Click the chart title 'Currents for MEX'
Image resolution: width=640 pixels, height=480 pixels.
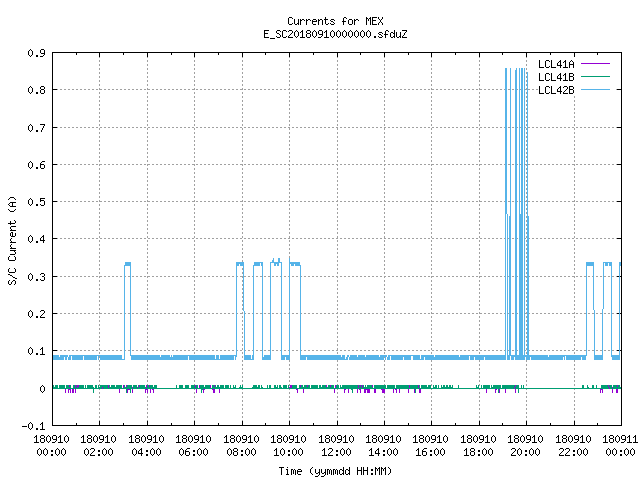click(x=335, y=21)
